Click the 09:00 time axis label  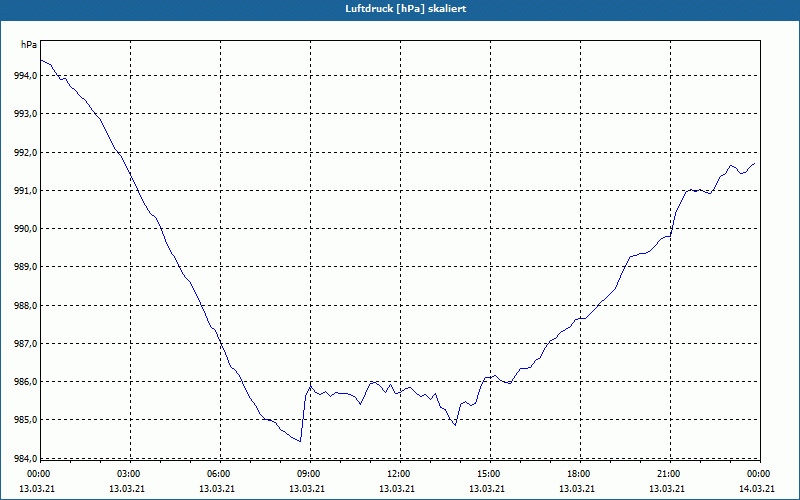click(x=309, y=474)
